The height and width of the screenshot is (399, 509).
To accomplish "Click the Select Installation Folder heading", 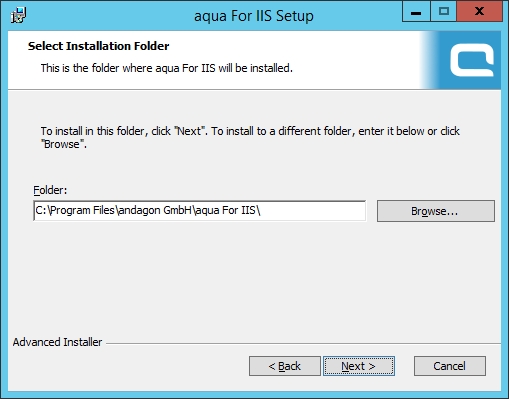I will tap(98, 46).
